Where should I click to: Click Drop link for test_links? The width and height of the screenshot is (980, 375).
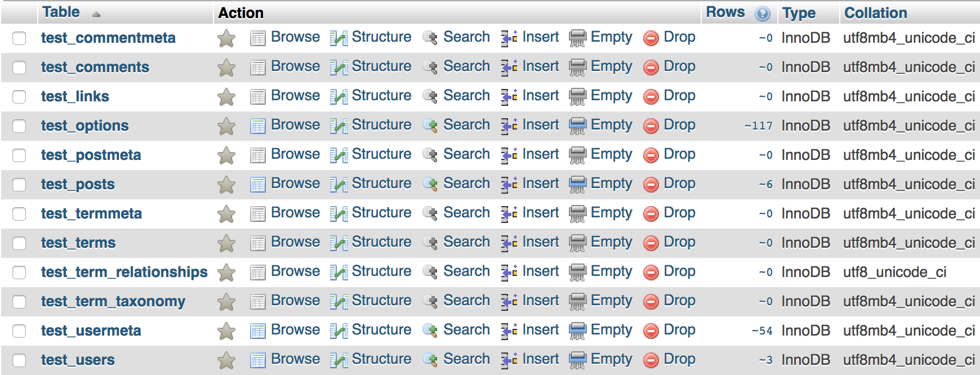pos(679,95)
